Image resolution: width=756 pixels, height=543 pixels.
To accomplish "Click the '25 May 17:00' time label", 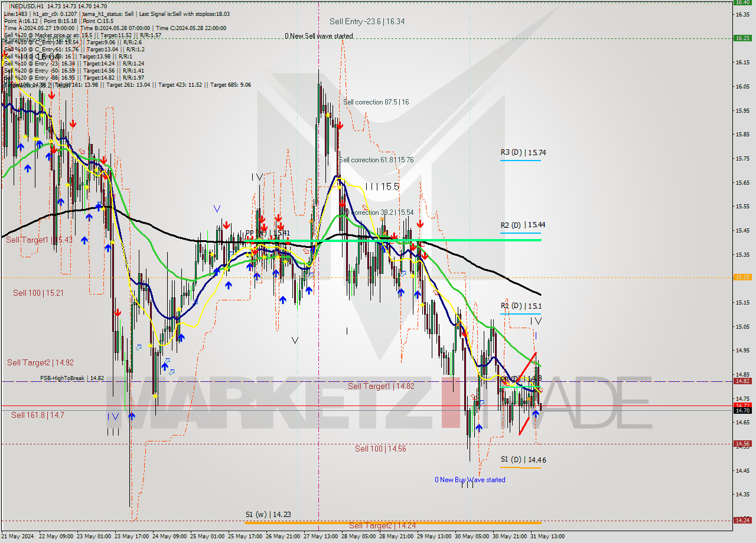I will [245, 536].
